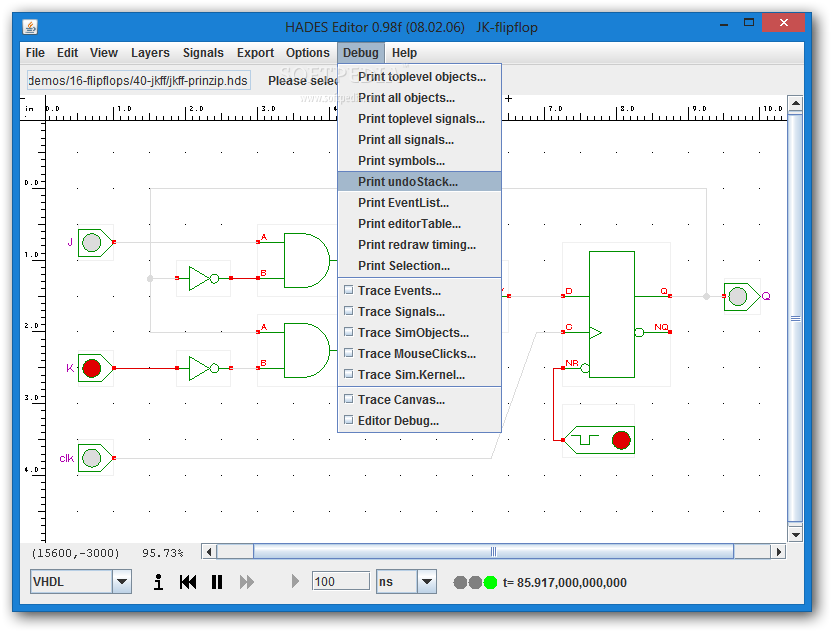Click the run-for-interval play arrow

click(x=295, y=582)
